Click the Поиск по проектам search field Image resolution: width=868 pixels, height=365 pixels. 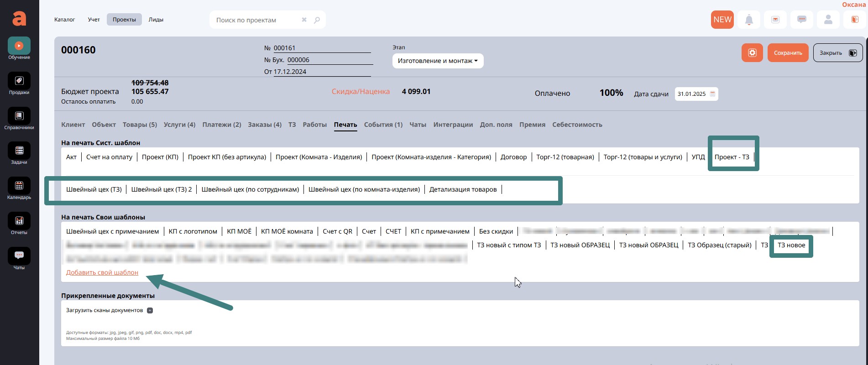[x=256, y=20]
